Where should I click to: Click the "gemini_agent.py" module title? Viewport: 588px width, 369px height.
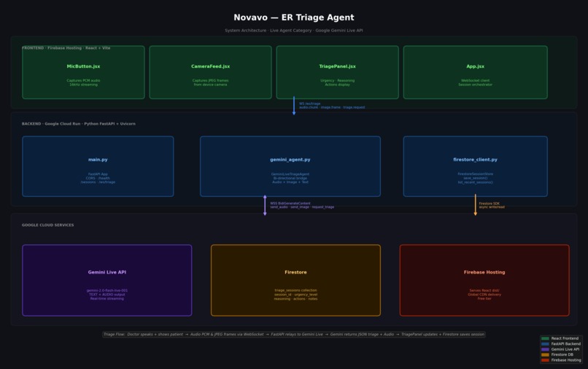coord(290,160)
